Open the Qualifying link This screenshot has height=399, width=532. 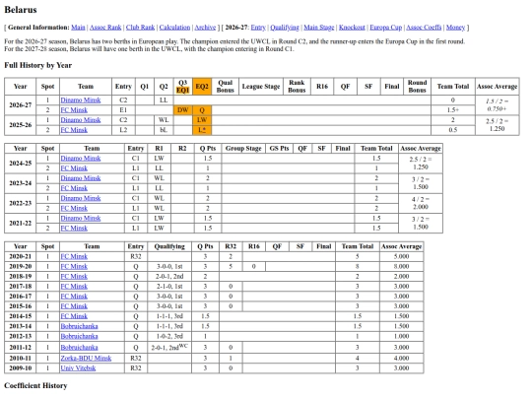tap(285, 28)
